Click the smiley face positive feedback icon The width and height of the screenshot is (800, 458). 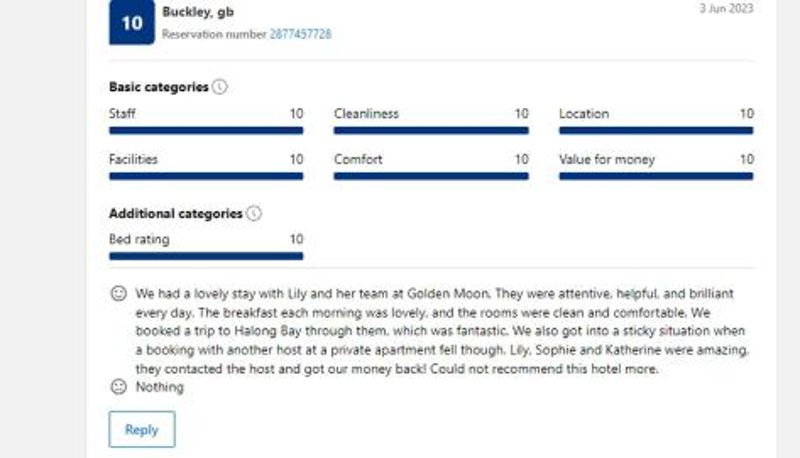click(118, 293)
